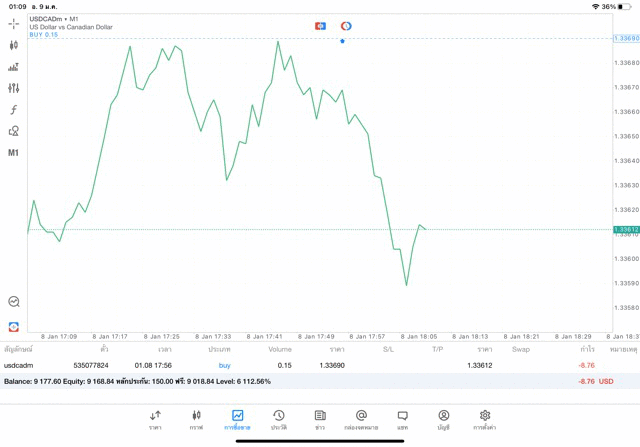This screenshot has height=447, width=640.
Task: Select the crosshair tool in left sidebar
Action: click(14, 23)
